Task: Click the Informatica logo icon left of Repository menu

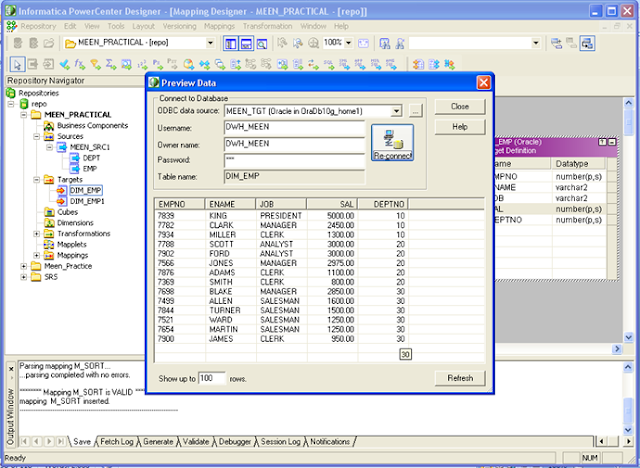Action: coord(11,27)
